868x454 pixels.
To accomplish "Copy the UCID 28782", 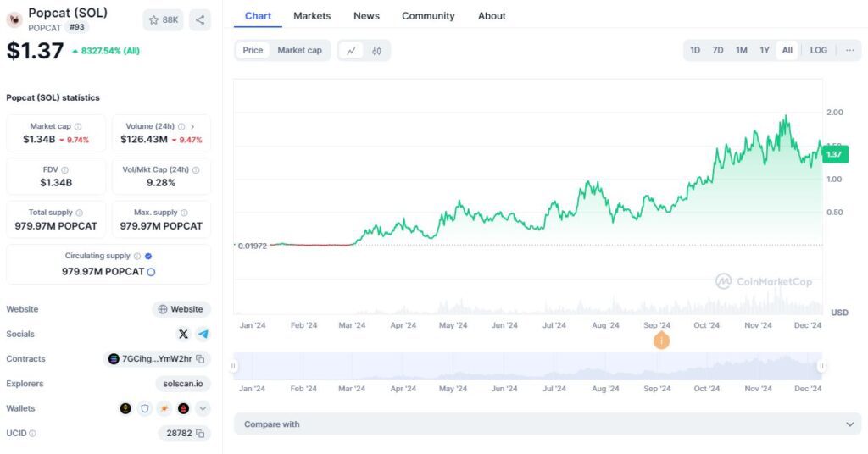I will tap(200, 434).
